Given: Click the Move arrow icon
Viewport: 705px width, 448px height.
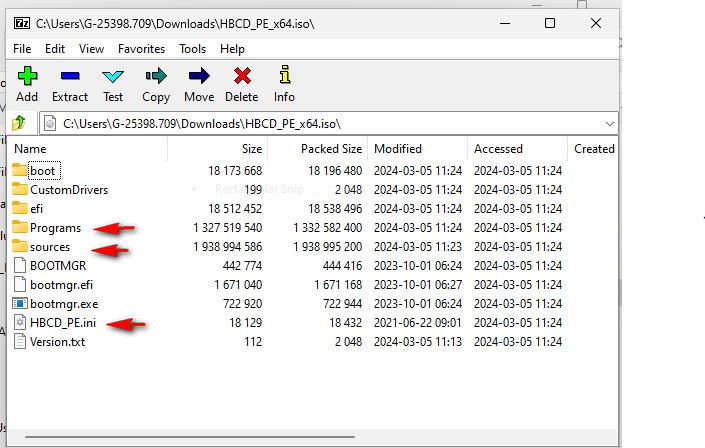Looking at the screenshot, I should [199, 76].
